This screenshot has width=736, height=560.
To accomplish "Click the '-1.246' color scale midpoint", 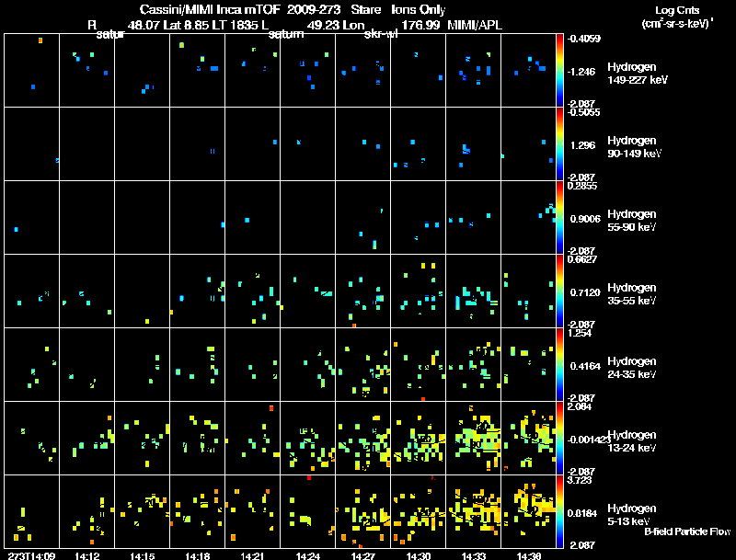I will coord(581,72).
